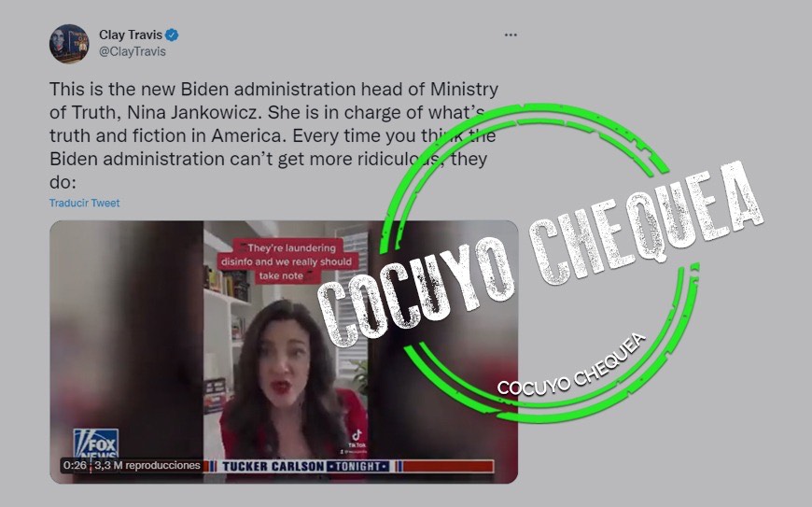Open the @ClayTravis handle link
Image resolution: width=812 pixels, height=507 pixels.
tap(133, 51)
